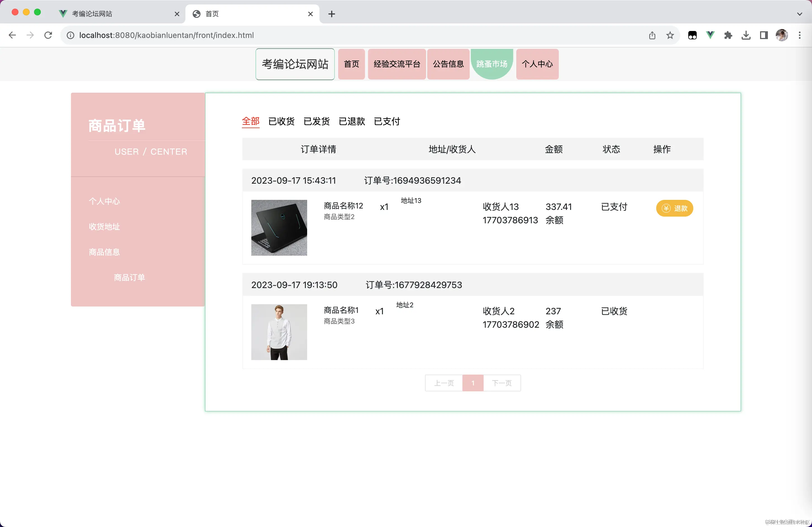
Task: Select the 已退款 filter
Action: [x=352, y=122]
